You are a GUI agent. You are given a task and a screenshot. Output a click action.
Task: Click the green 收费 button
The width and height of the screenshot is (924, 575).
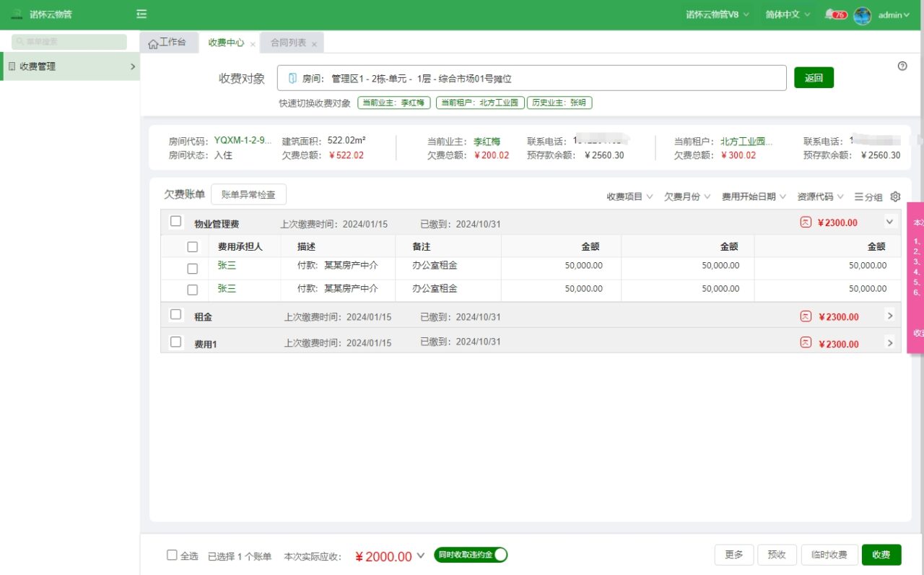coord(881,555)
